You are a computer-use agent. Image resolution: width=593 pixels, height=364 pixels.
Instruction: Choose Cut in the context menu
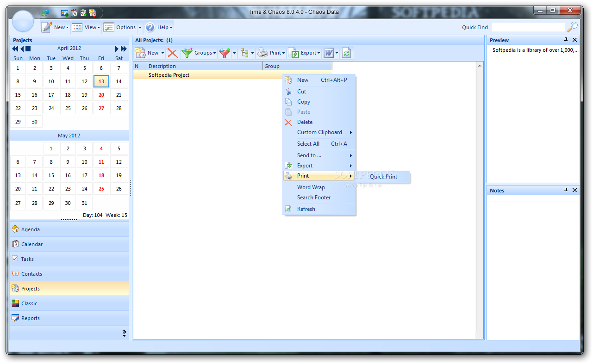pos(319,92)
